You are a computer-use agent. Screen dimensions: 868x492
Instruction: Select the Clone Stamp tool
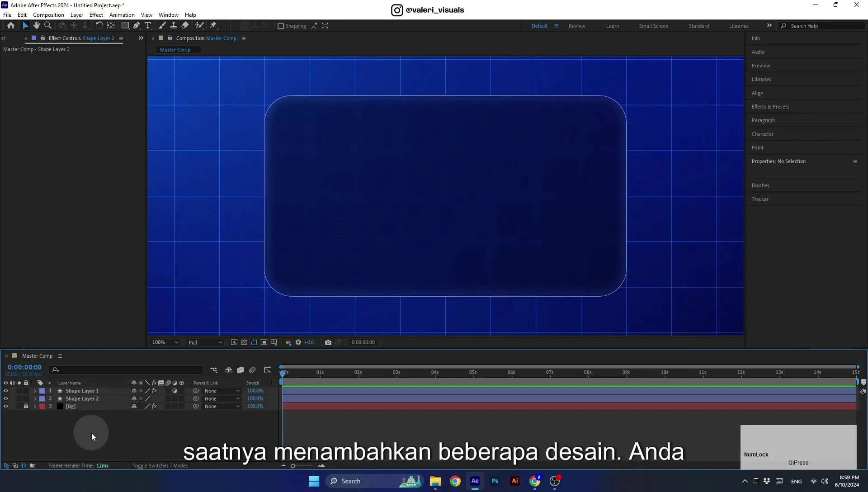coord(174,26)
